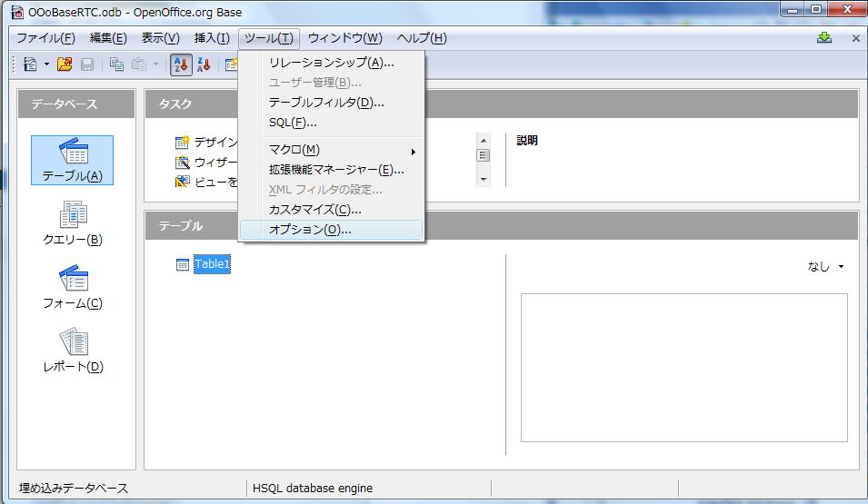Click the ビューを task icon
This screenshot has width=868, height=504.
point(182,182)
